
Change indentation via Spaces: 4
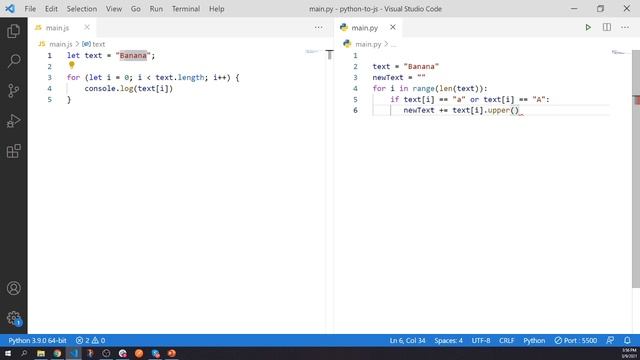[x=448, y=340]
